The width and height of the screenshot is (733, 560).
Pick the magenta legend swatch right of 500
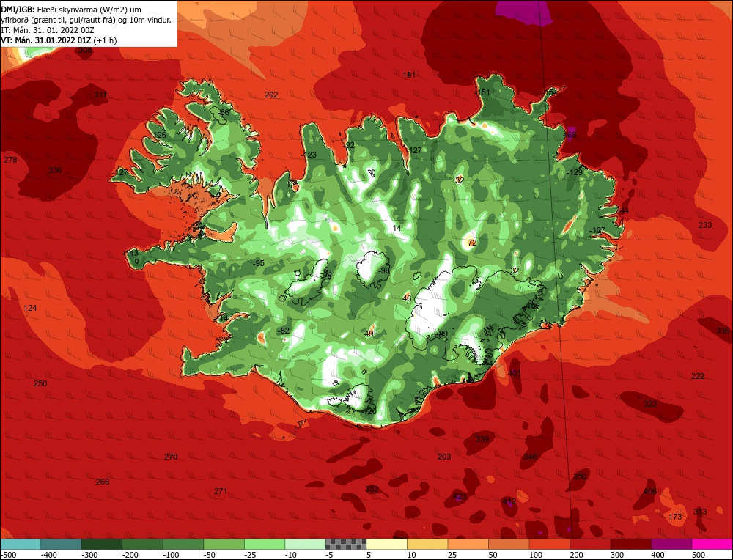712,545
